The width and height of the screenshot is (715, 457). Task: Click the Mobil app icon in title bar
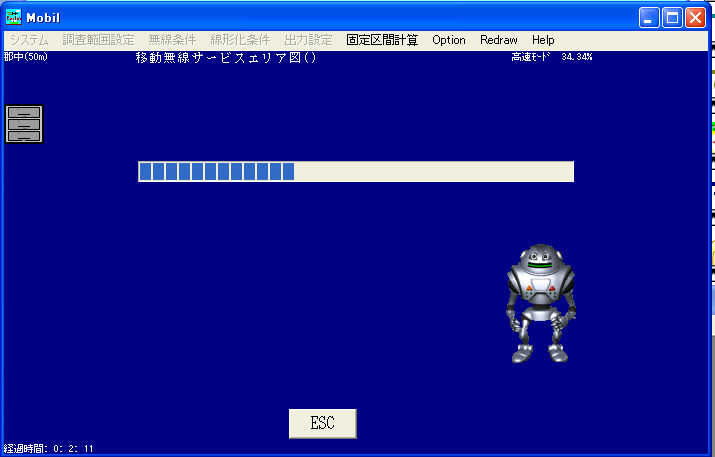(14, 16)
